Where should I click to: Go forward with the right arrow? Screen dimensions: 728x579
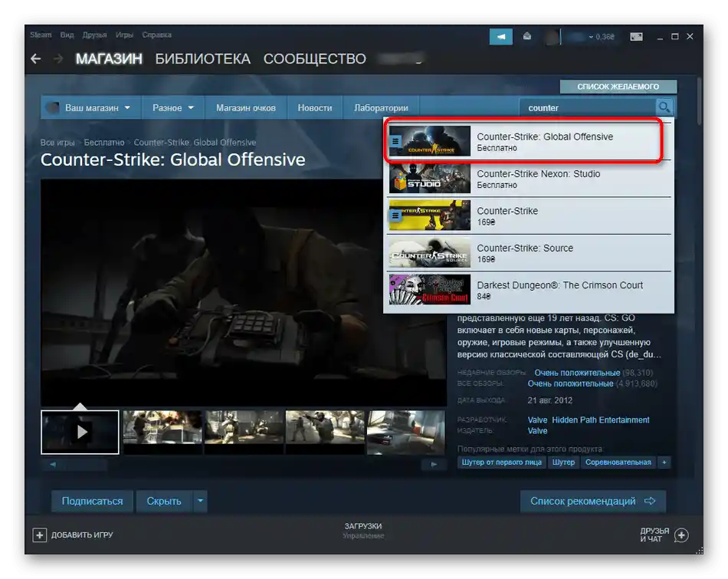[x=58, y=59]
